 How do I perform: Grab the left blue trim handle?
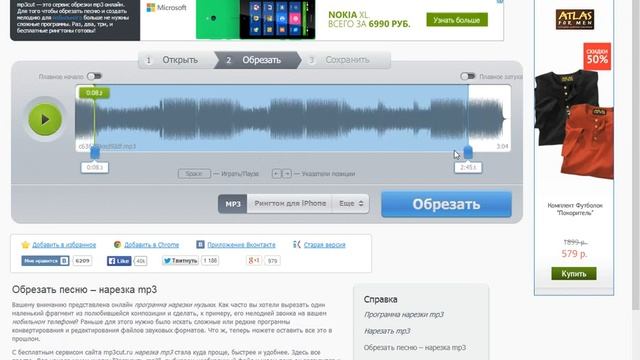tap(95, 153)
